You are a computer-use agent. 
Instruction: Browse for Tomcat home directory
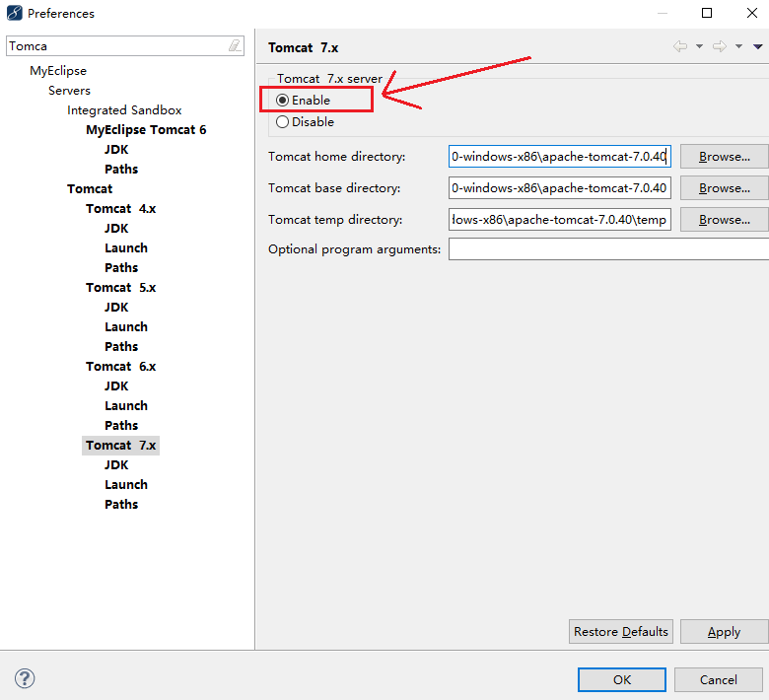[x=725, y=157]
